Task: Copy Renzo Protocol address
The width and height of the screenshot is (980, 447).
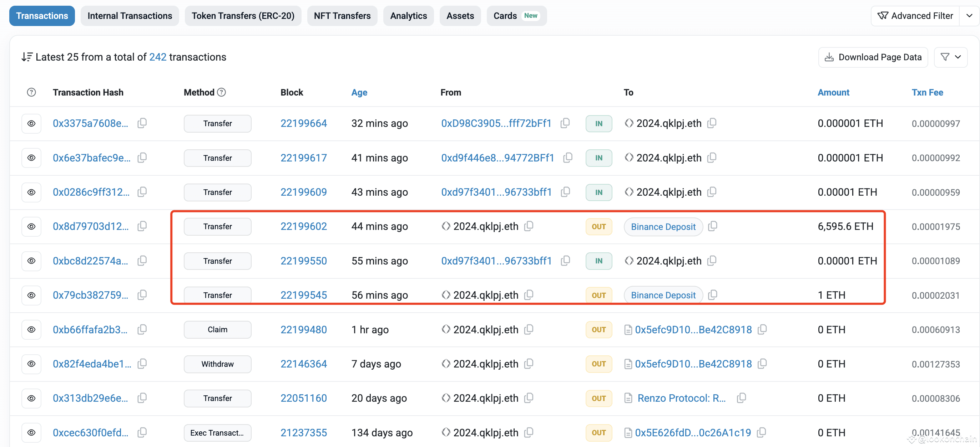Action: tap(741, 398)
